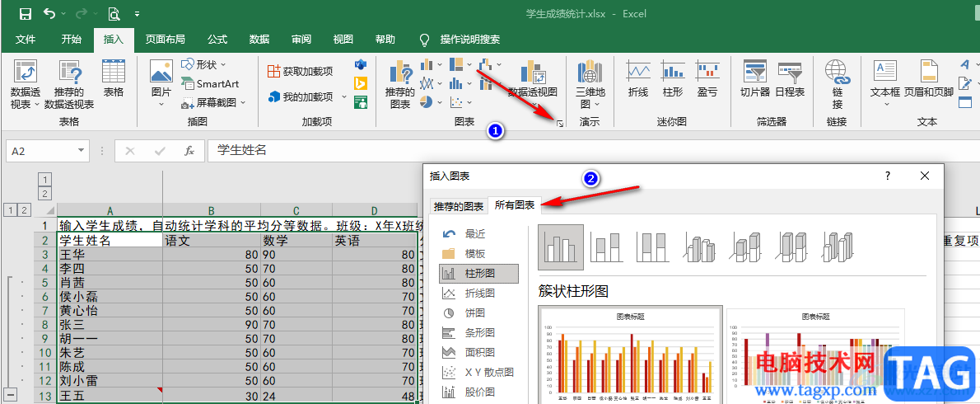Insert a 日程表 timeline

point(790,78)
